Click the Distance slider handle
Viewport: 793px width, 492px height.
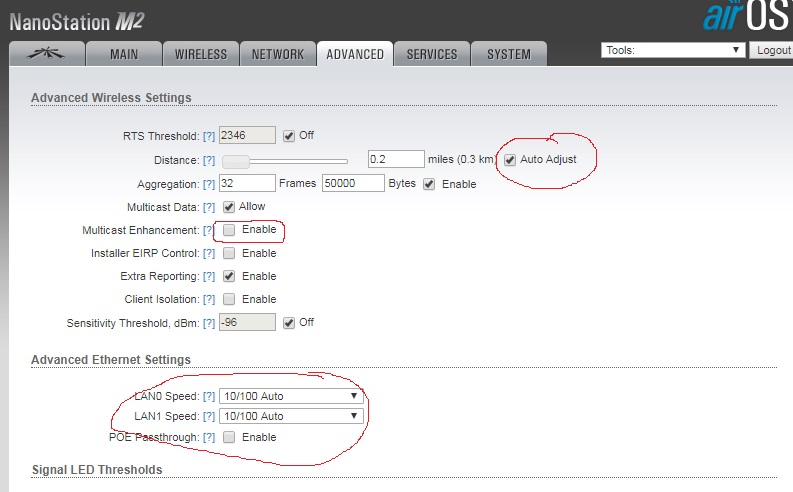[236, 161]
